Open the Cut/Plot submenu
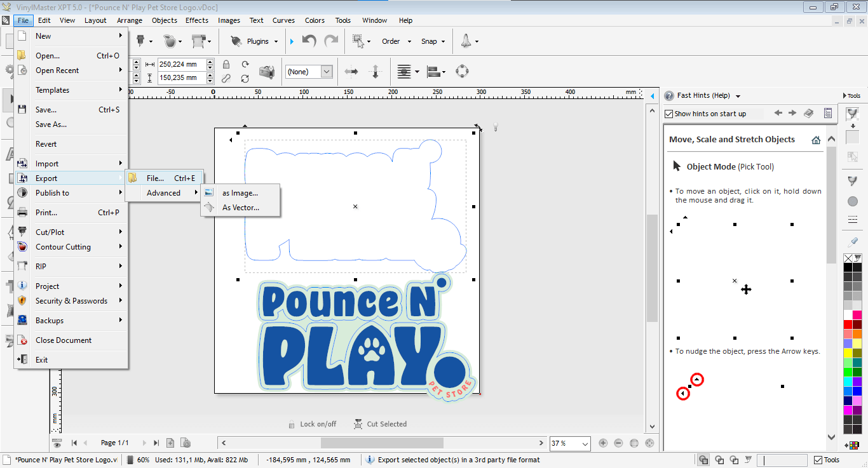Viewport: 868px width, 468px height. tap(71, 232)
